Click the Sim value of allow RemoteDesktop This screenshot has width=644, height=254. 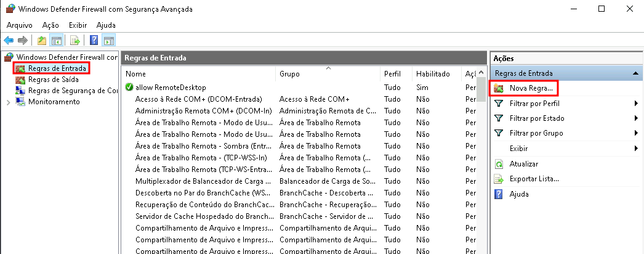pos(422,88)
